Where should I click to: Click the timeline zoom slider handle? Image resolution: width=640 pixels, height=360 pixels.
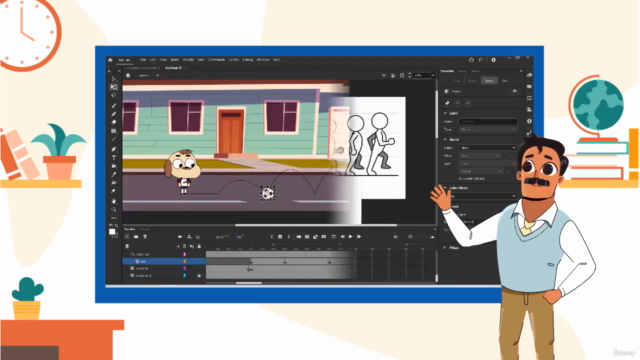pos(410,237)
